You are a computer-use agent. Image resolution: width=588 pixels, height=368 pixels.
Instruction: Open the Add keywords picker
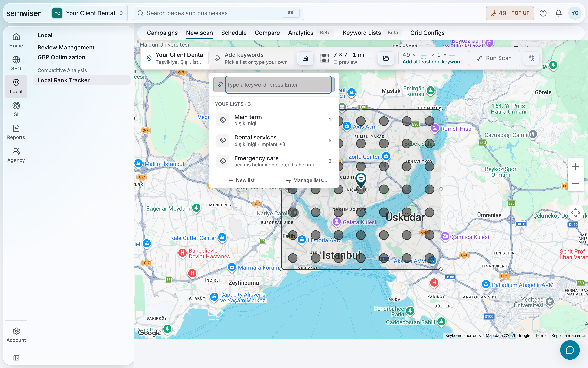click(x=251, y=58)
